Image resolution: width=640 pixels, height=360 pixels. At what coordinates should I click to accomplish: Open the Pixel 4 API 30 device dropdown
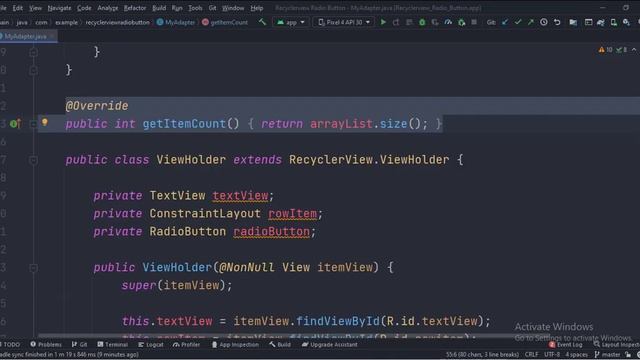point(344,22)
